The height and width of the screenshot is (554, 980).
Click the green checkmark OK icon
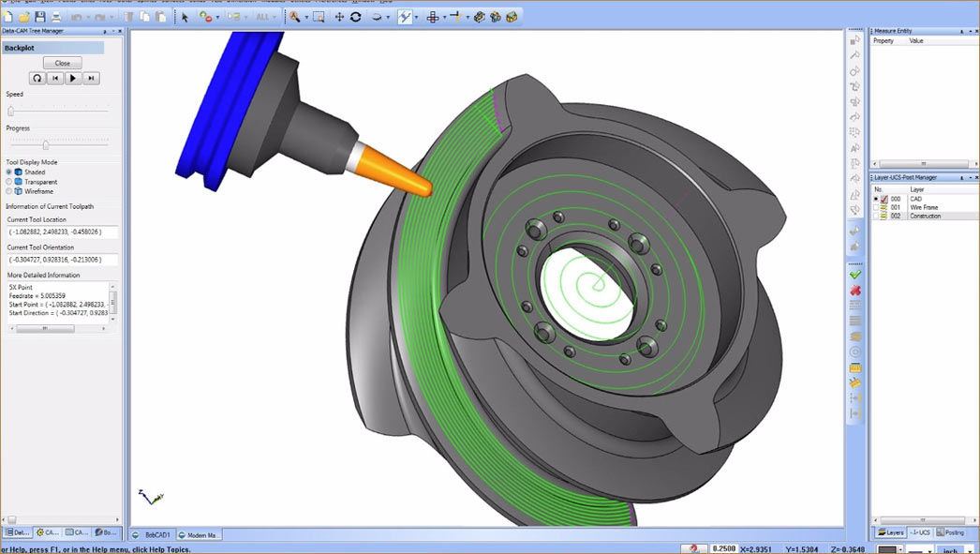click(x=855, y=274)
